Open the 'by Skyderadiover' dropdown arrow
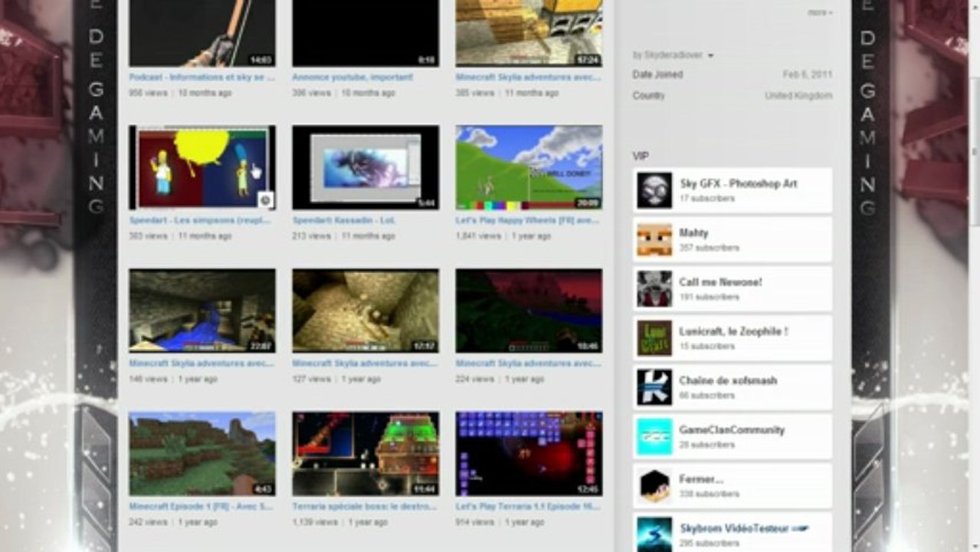 click(710, 55)
